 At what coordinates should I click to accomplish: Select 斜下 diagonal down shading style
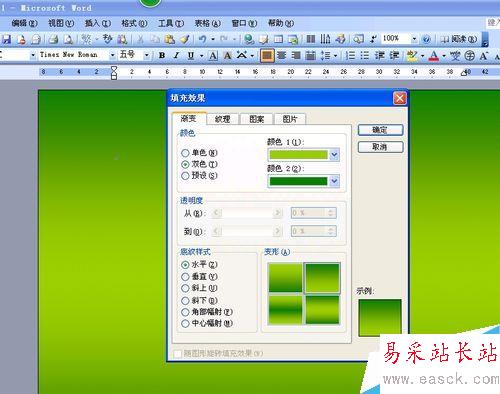pyautogui.click(x=185, y=300)
